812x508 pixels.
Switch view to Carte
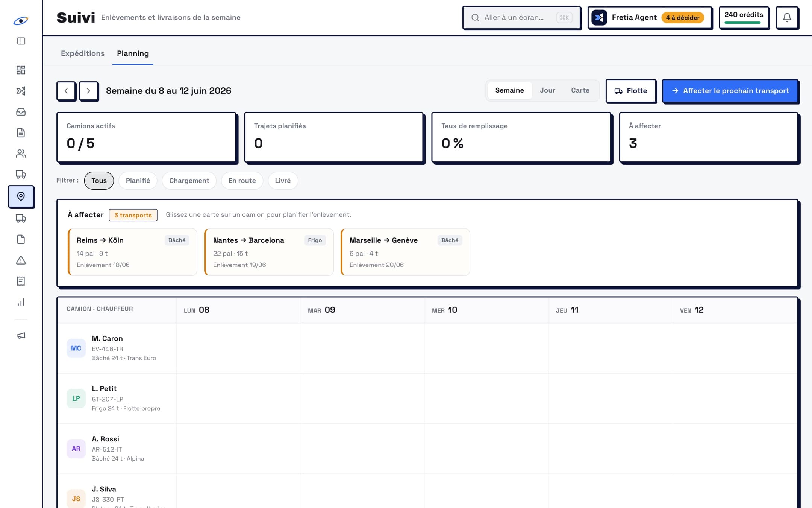(x=580, y=90)
